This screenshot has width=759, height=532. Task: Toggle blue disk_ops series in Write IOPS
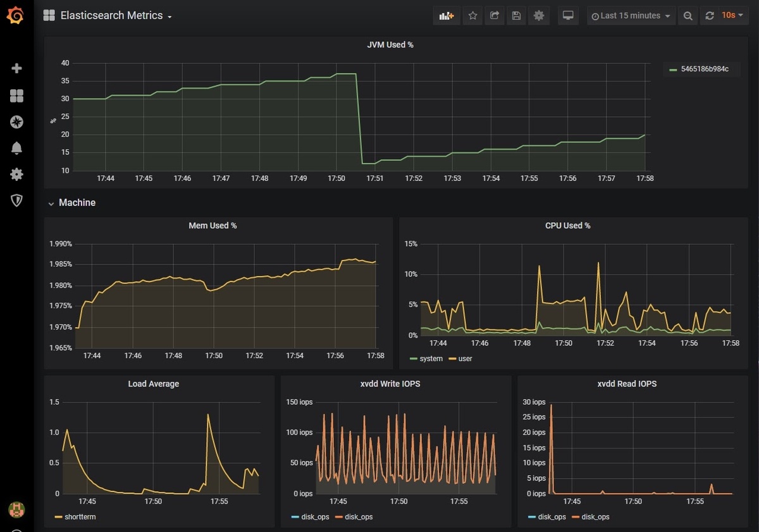coord(315,517)
